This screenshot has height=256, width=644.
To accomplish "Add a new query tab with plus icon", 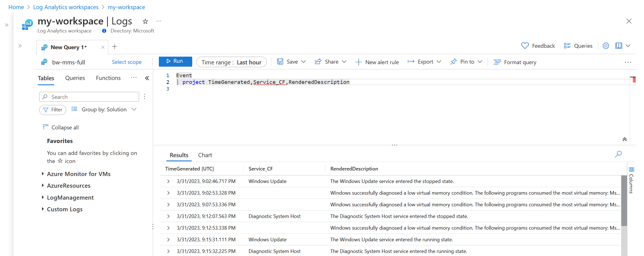I will (115, 47).
